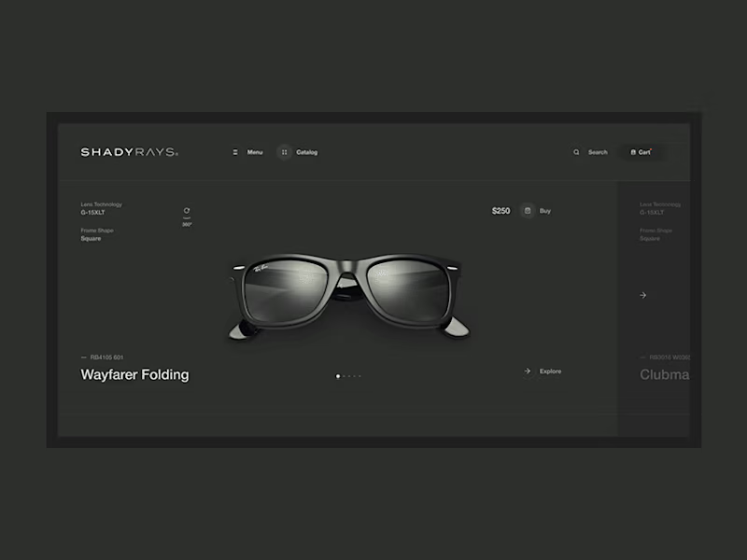Open the Explore link
Viewport: 747px width, 560px height.
click(550, 371)
